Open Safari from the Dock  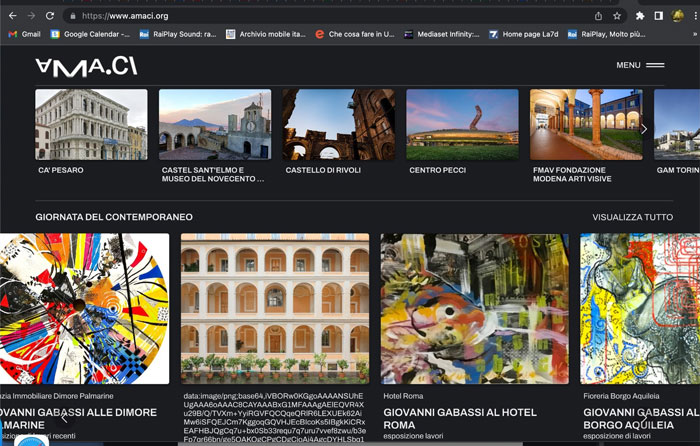(x=31, y=441)
